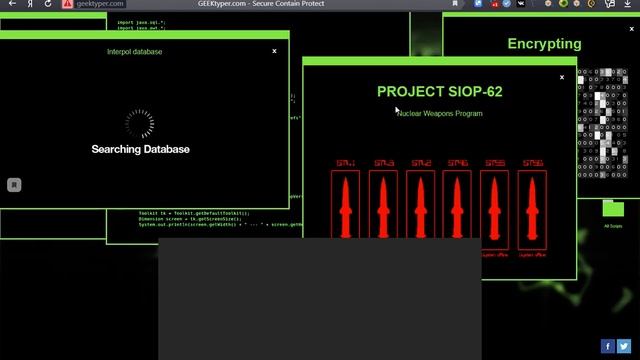Image resolution: width=640 pixels, height=360 pixels.
Task: Open the VK extension icon
Action: [521, 4]
